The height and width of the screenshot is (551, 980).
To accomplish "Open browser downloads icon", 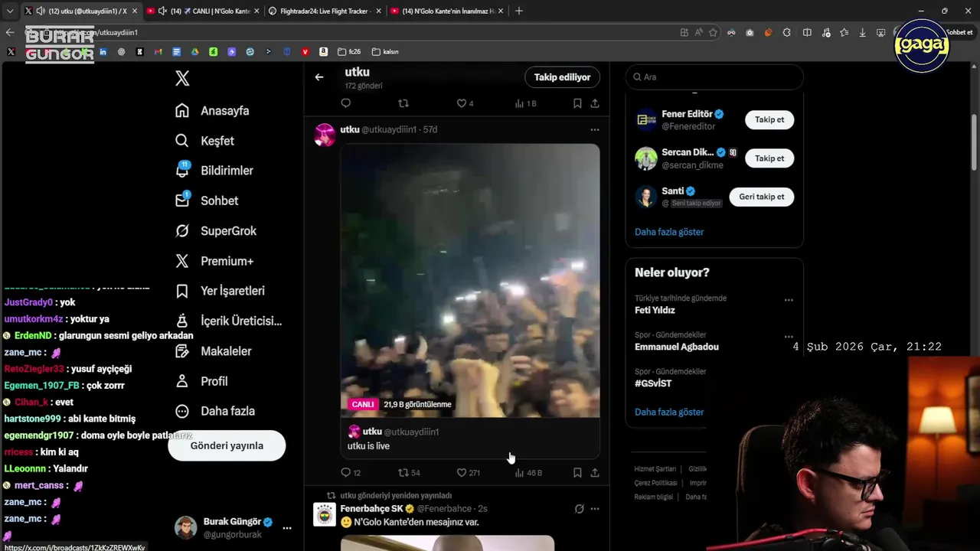I will click(x=863, y=32).
